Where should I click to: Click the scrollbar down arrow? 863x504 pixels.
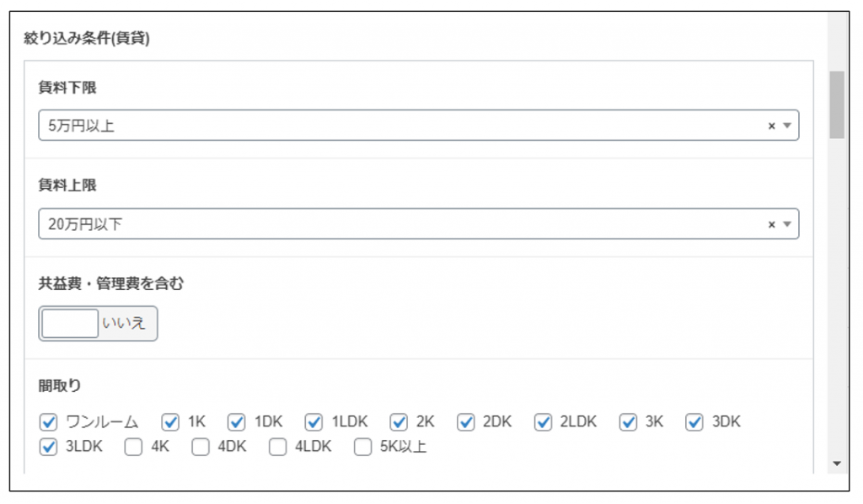836,464
